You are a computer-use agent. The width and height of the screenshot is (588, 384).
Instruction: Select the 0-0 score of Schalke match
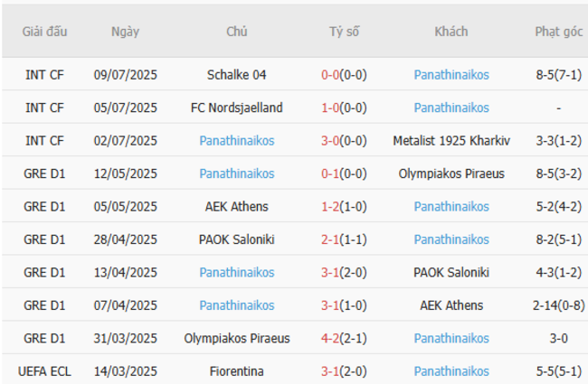pyautogui.click(x=329, y=75)
